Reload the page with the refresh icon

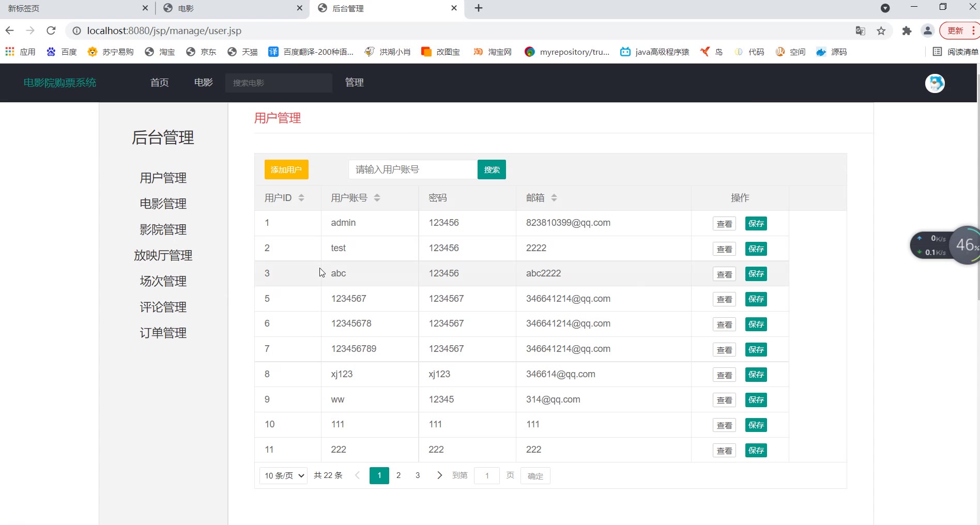[x=51, y=31]
